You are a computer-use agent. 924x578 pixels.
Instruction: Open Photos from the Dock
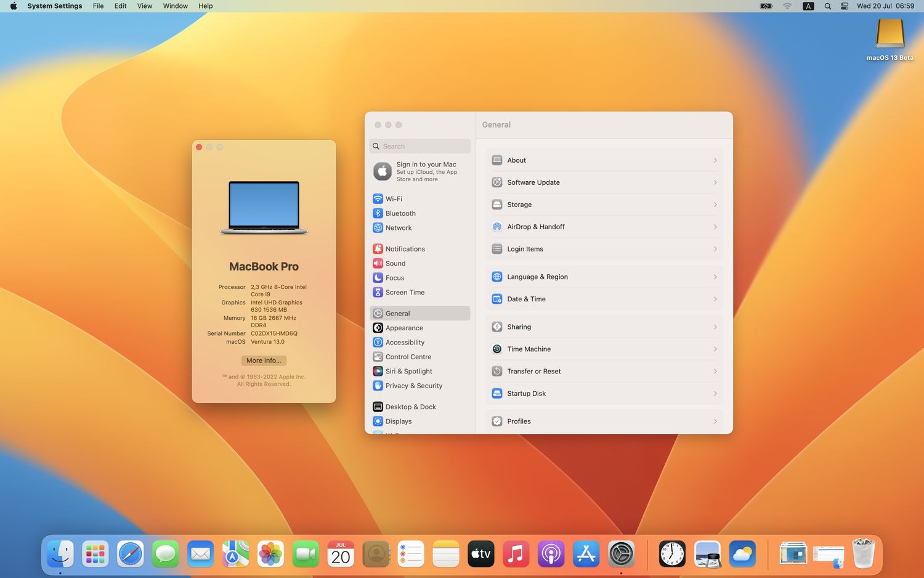click(270, 554)
